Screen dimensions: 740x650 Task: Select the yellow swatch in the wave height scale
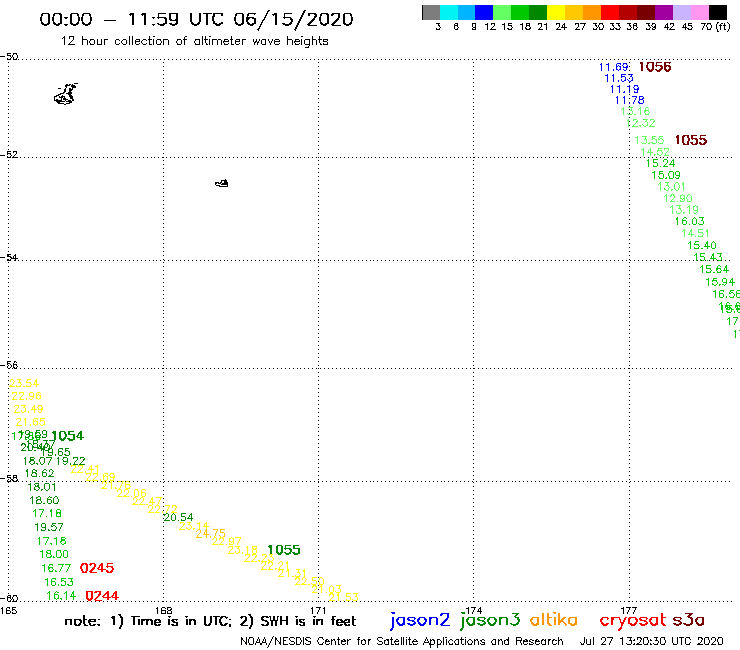[x=556, y=12]
